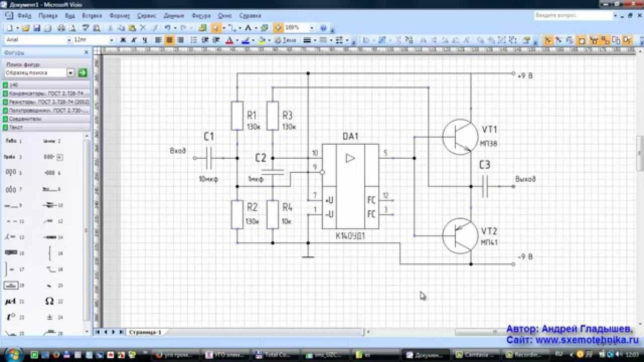Close the Фигуры shapes panel
This screenshot has height=362, width=644.
(x=86, y=53)
